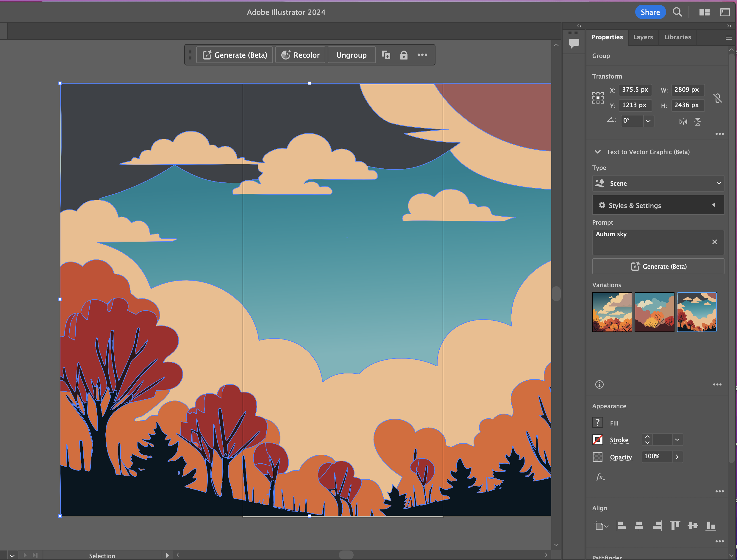The image size is (737, 560).
Task: Click horizontal align center icon
Action: (639, 526)
